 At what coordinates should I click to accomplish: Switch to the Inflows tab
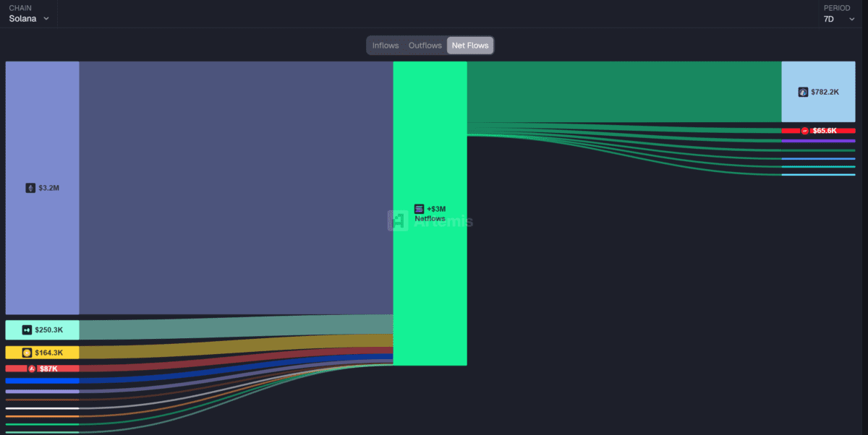tap(386, 46)
